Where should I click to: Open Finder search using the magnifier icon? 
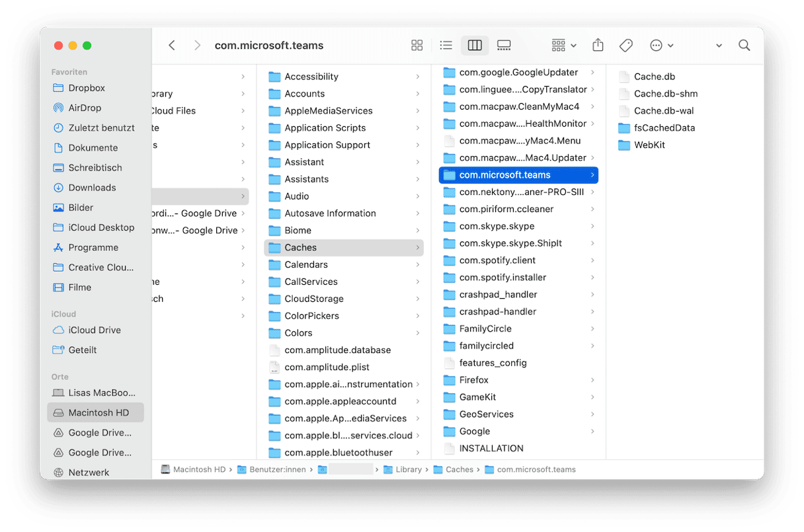tap(744, 45)
